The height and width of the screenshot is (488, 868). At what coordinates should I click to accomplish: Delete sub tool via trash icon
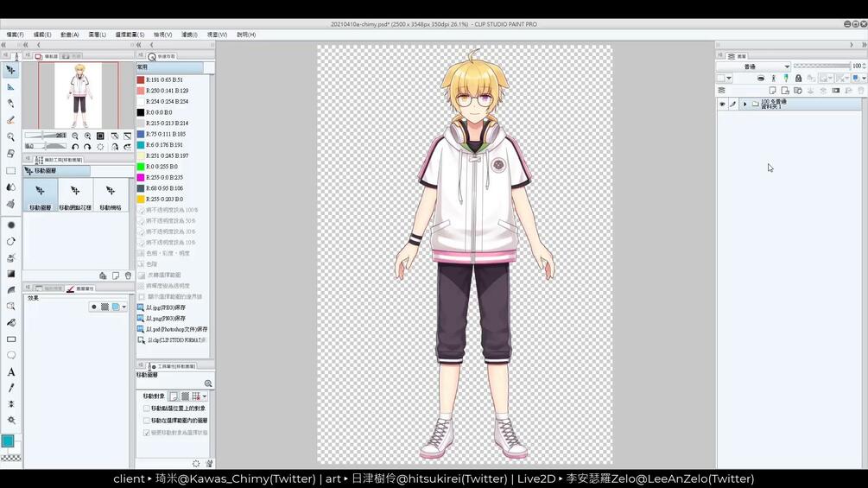[x=128, y=276]
